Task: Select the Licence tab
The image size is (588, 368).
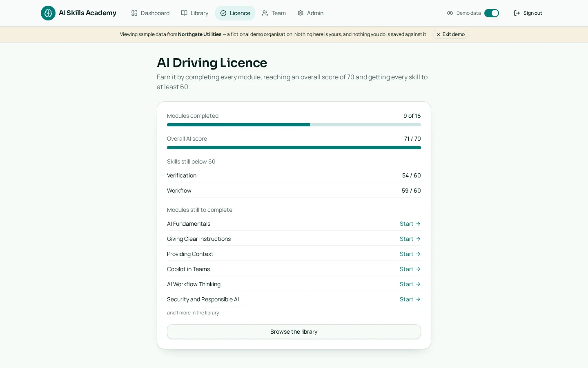Action: pyautogui.click(x=235, y=13)
